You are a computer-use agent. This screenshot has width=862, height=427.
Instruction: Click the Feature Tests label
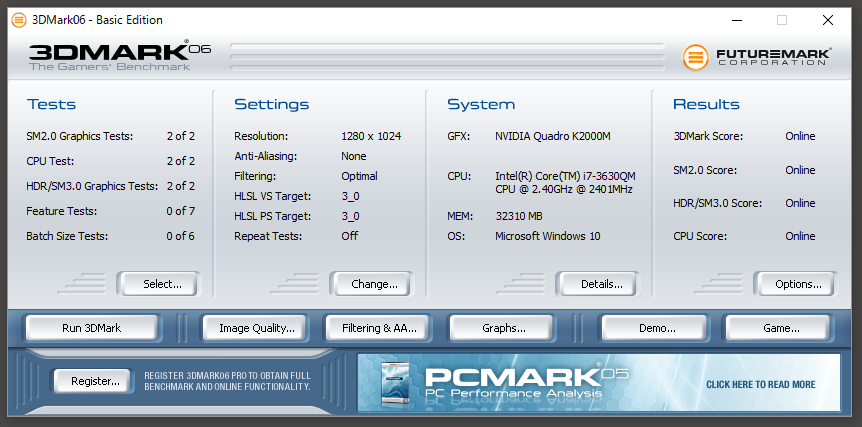[62, 211]
